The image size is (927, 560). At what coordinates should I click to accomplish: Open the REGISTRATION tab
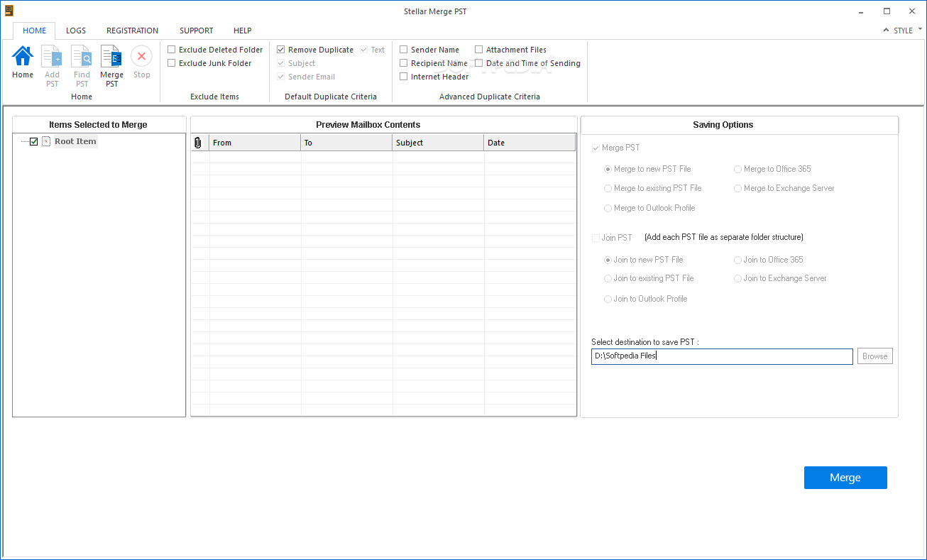[132, 31]
